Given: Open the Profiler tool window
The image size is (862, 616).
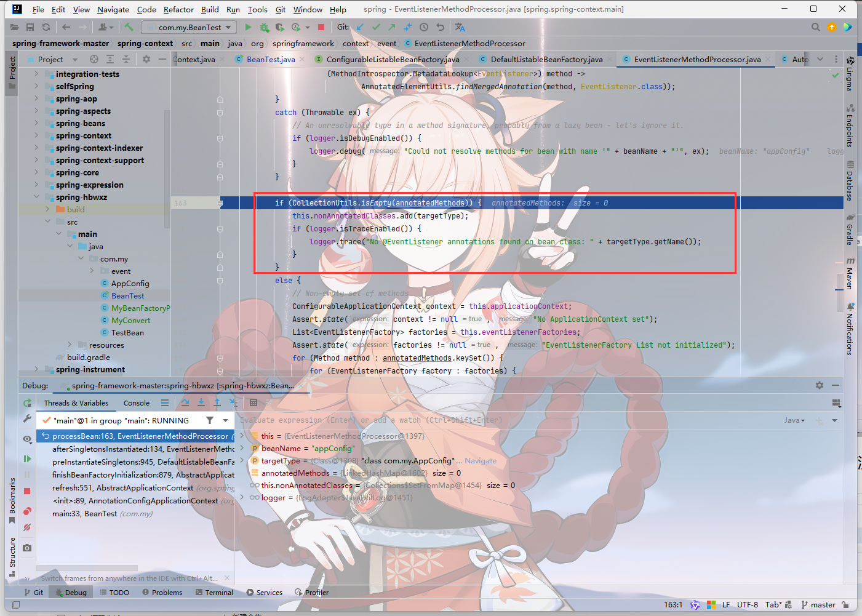Looking at the screenshot, I should 312,592.
